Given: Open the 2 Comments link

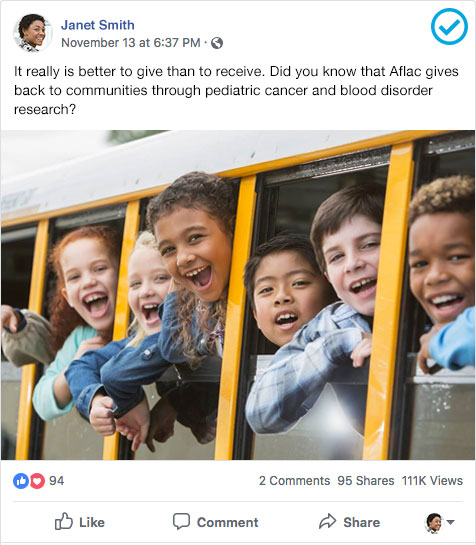Looking at the screenshot, I should (x=294, y=481).
